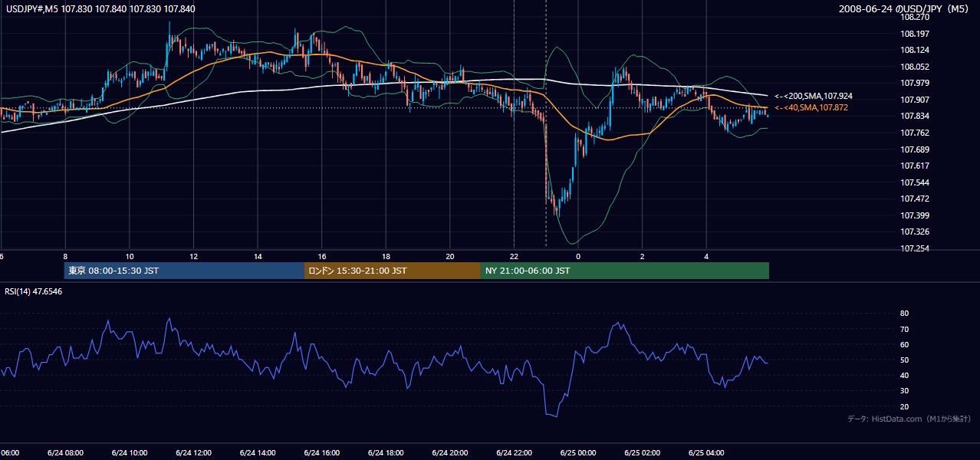Click RSI scale value 60
Image resolution: width=980 pixels, height=460 pixels.
(x=905, y=344)
